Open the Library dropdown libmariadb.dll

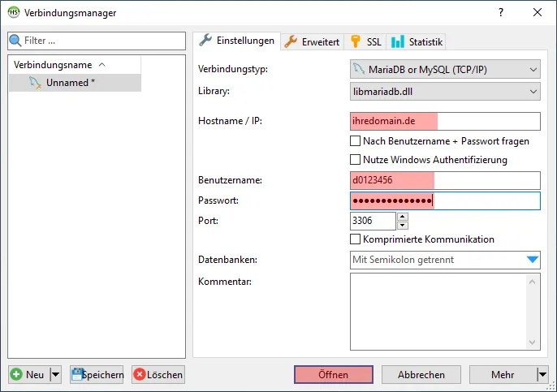click(x=445, y=92)
